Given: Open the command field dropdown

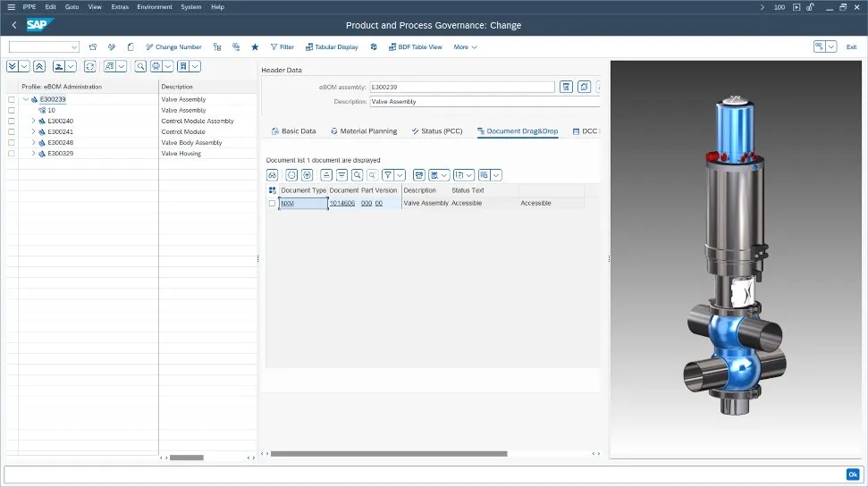Looking at the screenshot, I should (x=73, y=47).
